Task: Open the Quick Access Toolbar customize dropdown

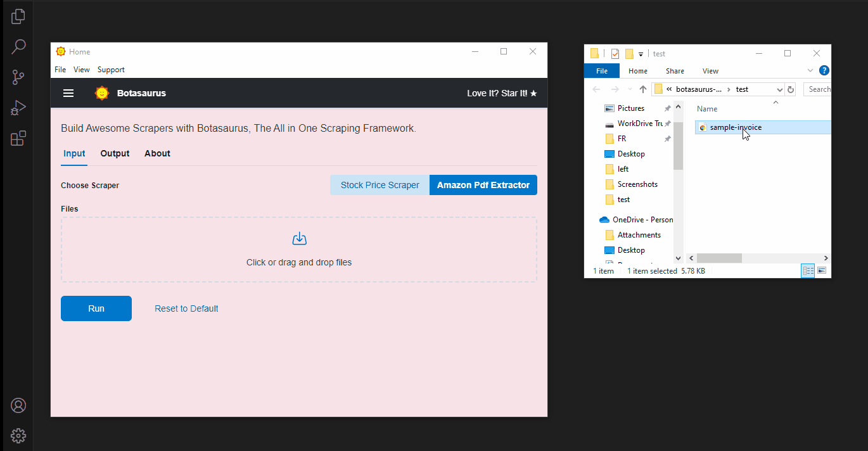Action: [x=641, y=53]
